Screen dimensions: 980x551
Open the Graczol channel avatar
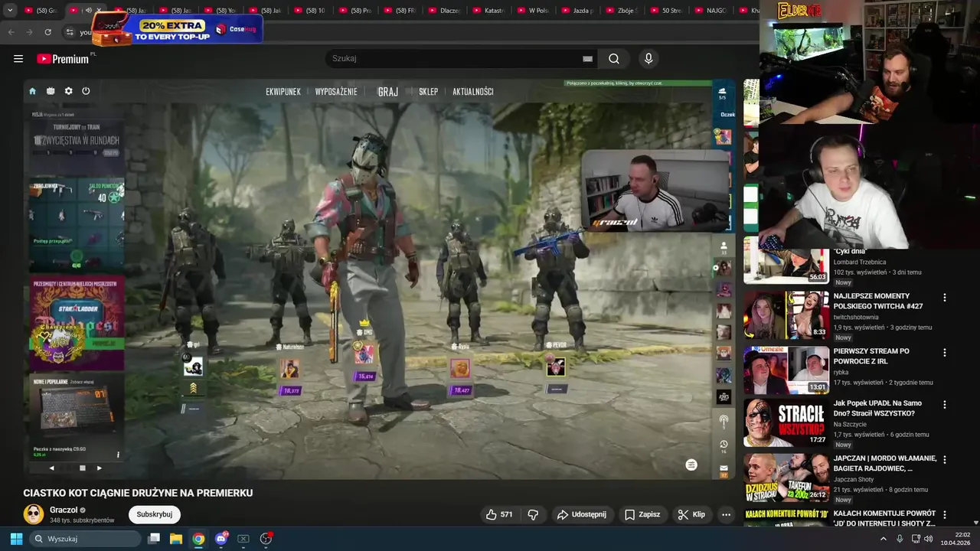point(33,514)
